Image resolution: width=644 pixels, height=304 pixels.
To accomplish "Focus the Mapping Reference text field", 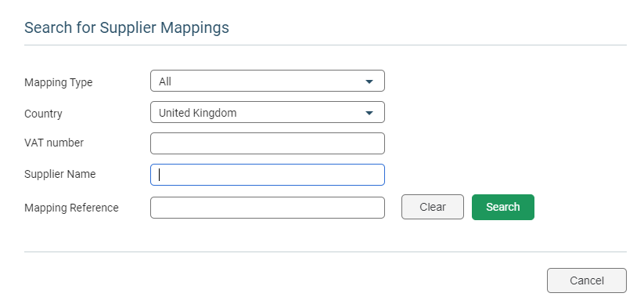I will (x=268, y=208).
